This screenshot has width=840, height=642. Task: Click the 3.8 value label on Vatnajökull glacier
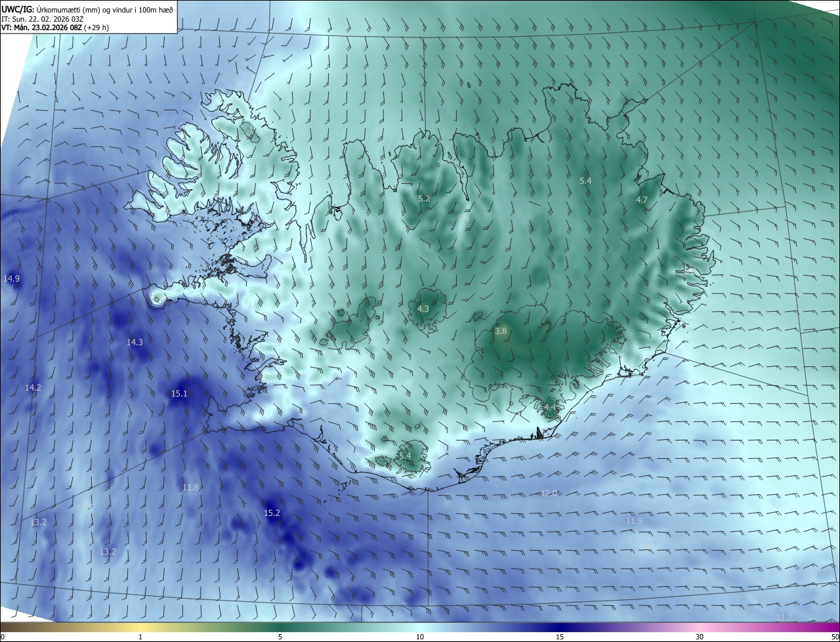pos(501,332)
